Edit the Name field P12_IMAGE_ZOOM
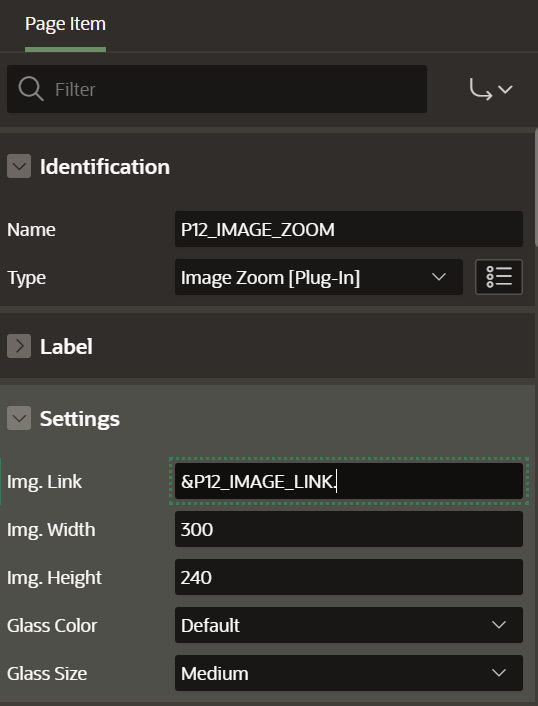 348,229
